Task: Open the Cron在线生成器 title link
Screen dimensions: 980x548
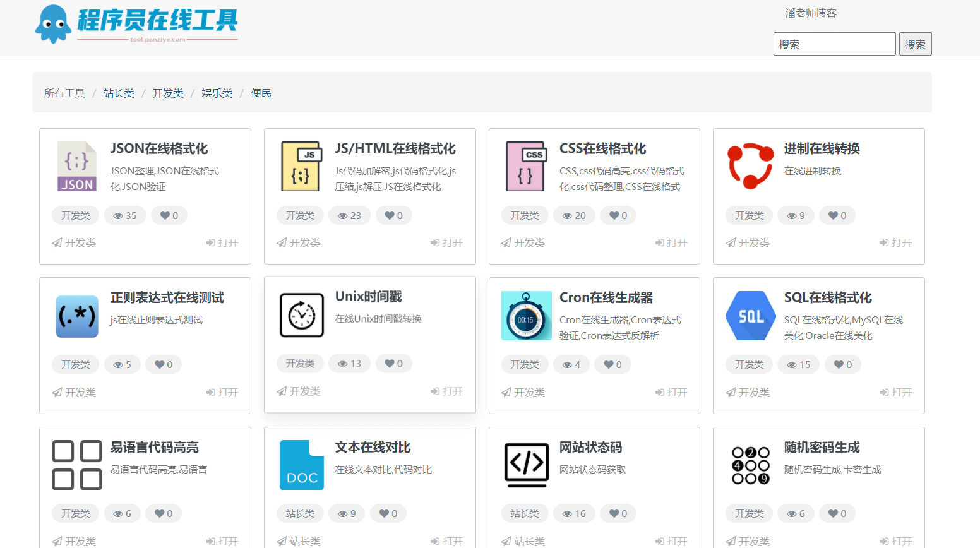Action: [x=606, y=297]
